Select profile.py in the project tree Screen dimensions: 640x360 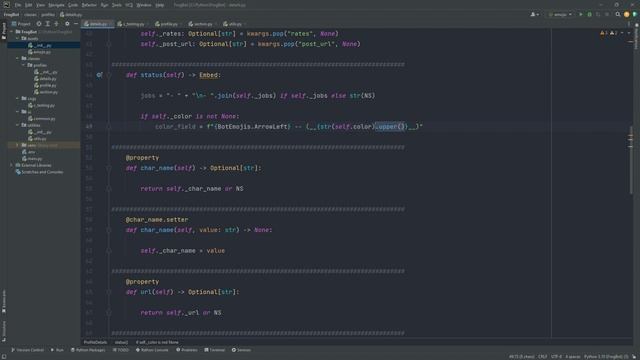pyautogui.click(x=45, y=85)
